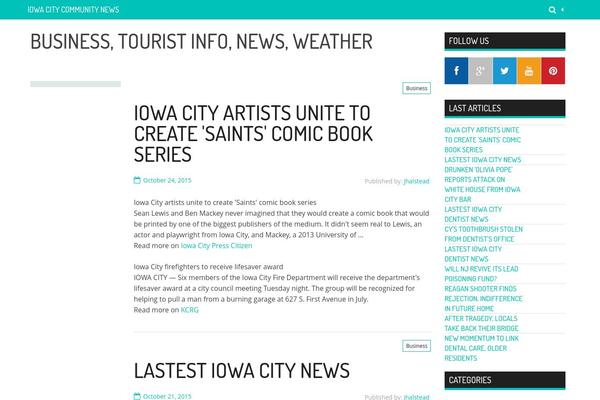Viewport: 600px width, 400px height.
Task: Open the YouTube follow icon
Action: (x=529, y=71)
